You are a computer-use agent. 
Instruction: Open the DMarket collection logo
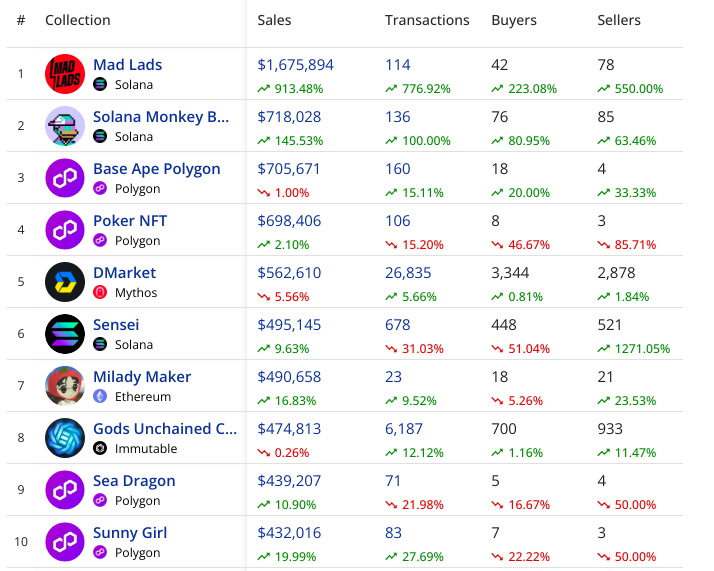(65, 281)
